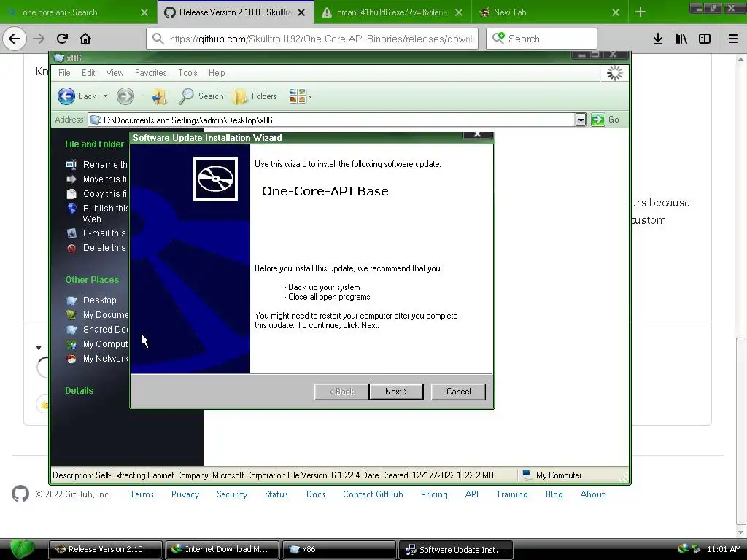The width and height of the screenshot is (747, 560).
Task: Open the Terms footer link
Action: click(x=142, y=494)
